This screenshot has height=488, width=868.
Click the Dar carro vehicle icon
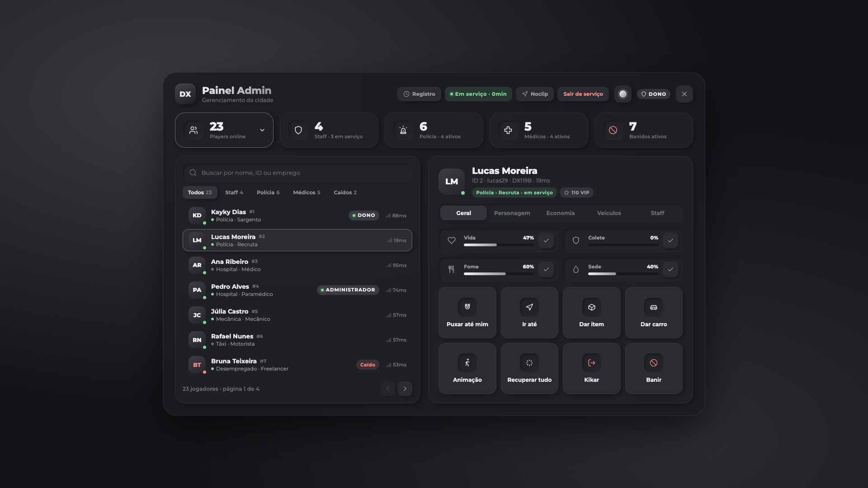pos(654,307)
